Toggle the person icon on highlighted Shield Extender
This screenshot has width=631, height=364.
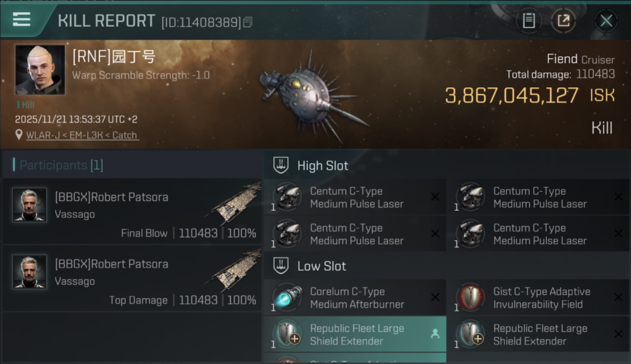(x=435, y=334)
